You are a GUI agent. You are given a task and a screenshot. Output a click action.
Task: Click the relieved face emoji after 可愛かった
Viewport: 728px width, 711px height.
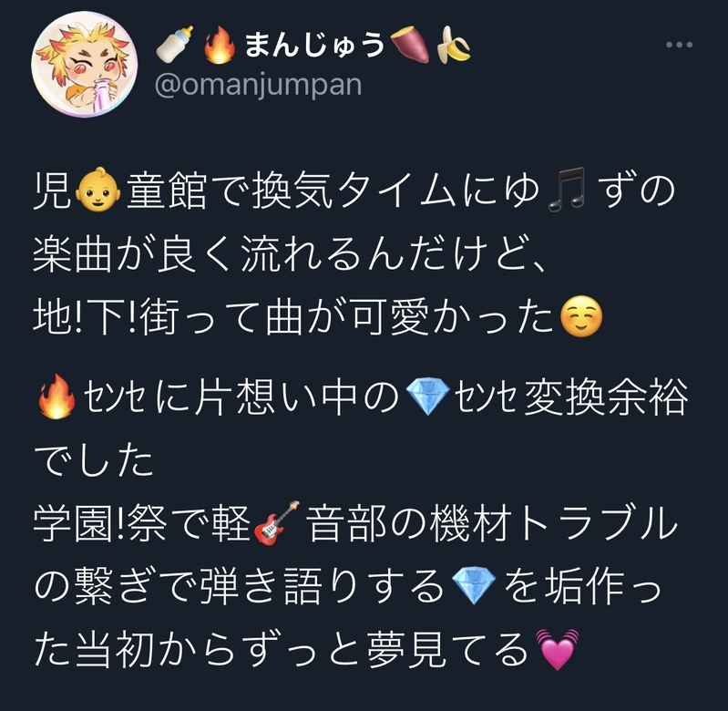[581, 316]
